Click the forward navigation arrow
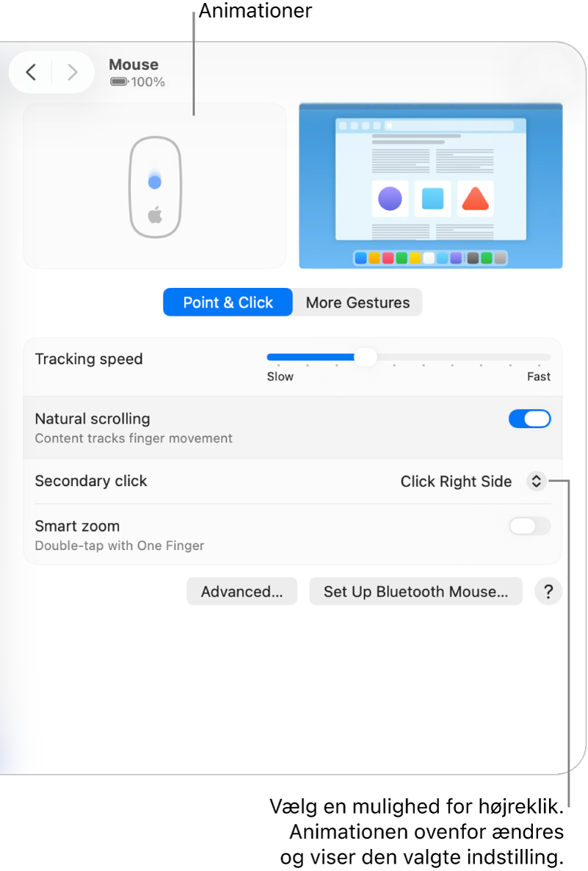 click(x=70, y=72)
